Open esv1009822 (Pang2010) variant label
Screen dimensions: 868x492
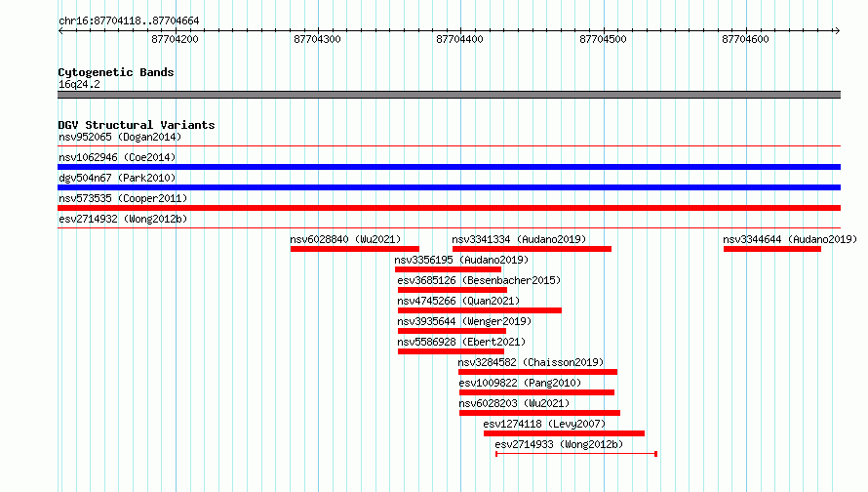(520, 383)
